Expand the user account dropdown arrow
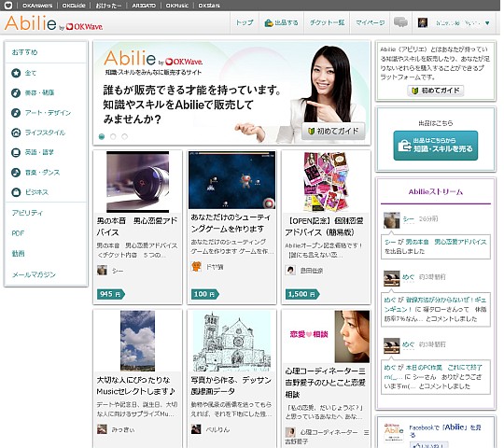This screenshot has width=504, height=448. coord(487,22)
